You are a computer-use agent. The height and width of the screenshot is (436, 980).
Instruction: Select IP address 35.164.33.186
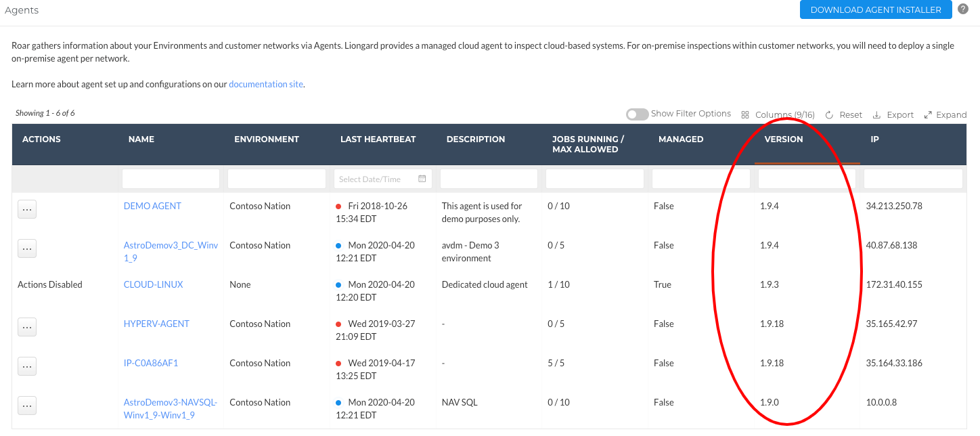point(894,363)
